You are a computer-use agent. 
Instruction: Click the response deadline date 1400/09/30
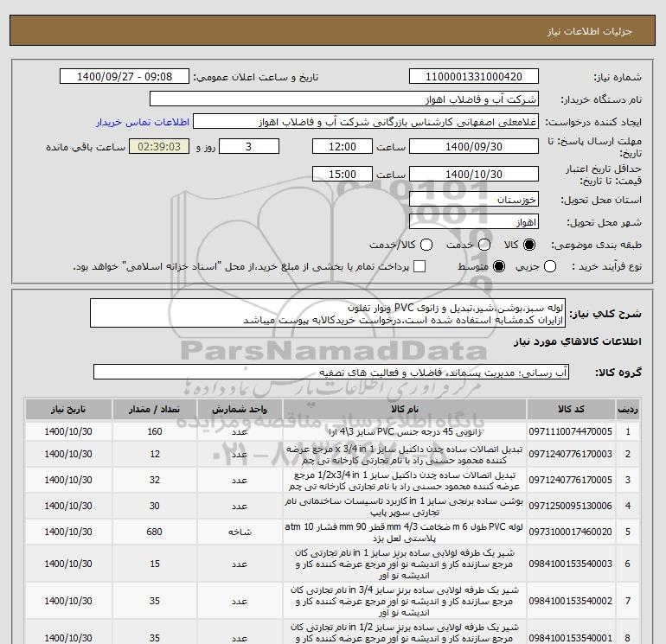pyautogui.click(x=474, y=146)
